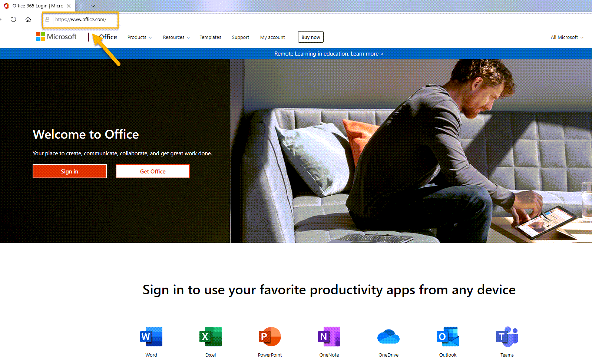Open the OneDrive cloud icon
This screenshot has height=364, width=592.
coord(388,337)
